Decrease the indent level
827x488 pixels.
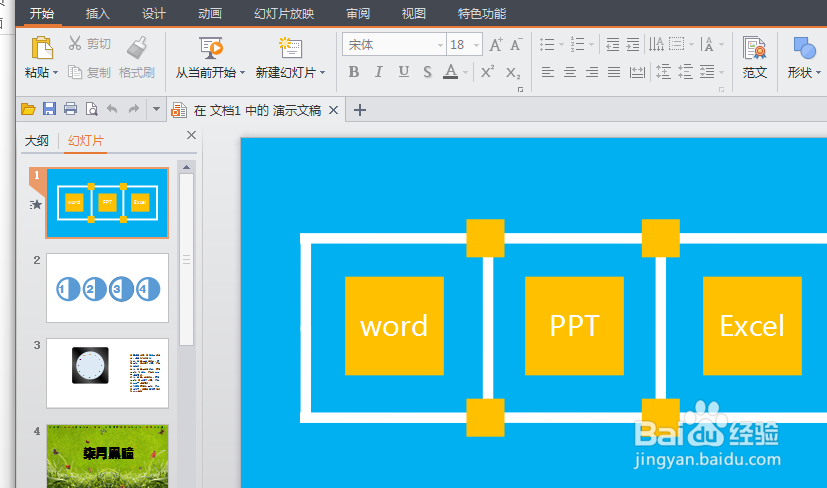coord(612,44)
